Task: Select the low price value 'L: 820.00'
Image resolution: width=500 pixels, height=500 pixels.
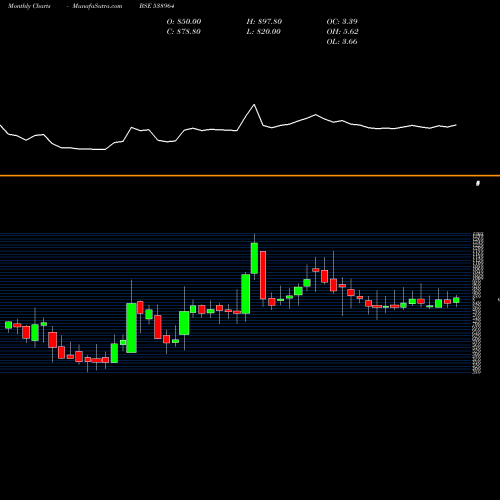Action: [x=264, y=32]
